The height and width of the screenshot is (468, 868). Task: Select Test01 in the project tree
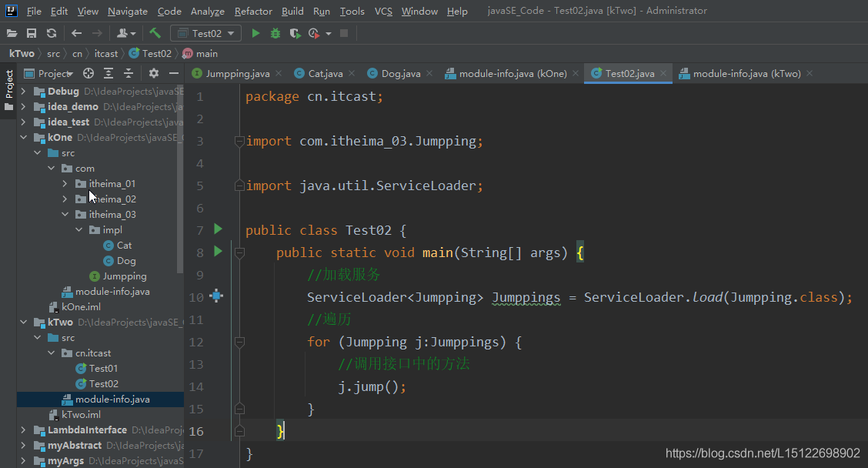coord(103,369)
